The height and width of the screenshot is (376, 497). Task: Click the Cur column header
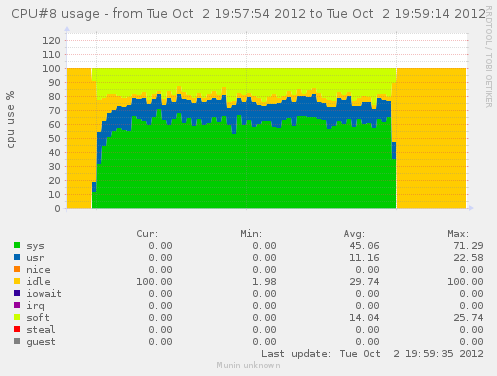tap(147, 234)
